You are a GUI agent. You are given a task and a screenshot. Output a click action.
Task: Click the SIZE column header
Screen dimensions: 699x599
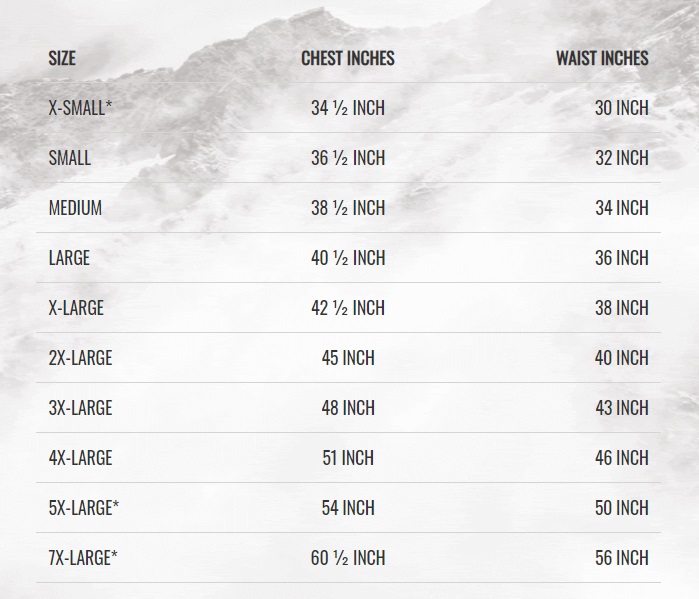[x=62, y=58]
